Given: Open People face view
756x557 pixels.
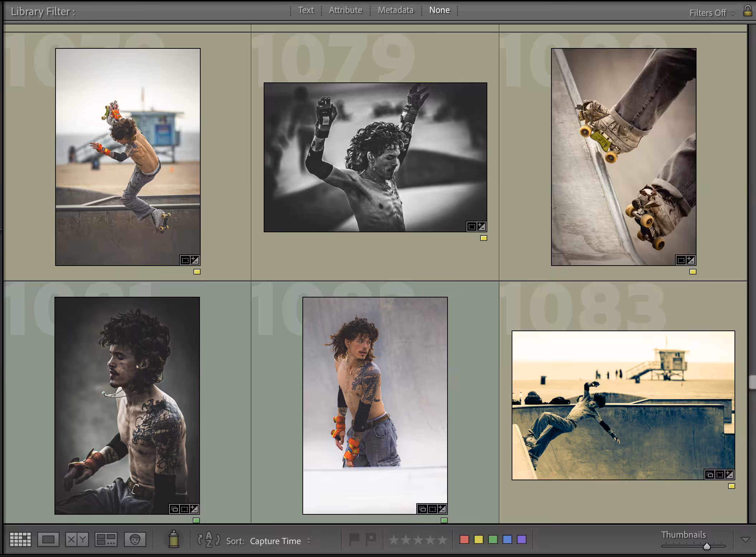Looking at the screenshot, I should (135, 539).
